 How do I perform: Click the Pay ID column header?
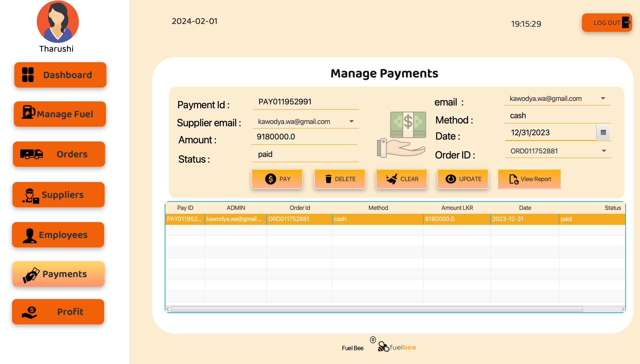pos(185,208)
